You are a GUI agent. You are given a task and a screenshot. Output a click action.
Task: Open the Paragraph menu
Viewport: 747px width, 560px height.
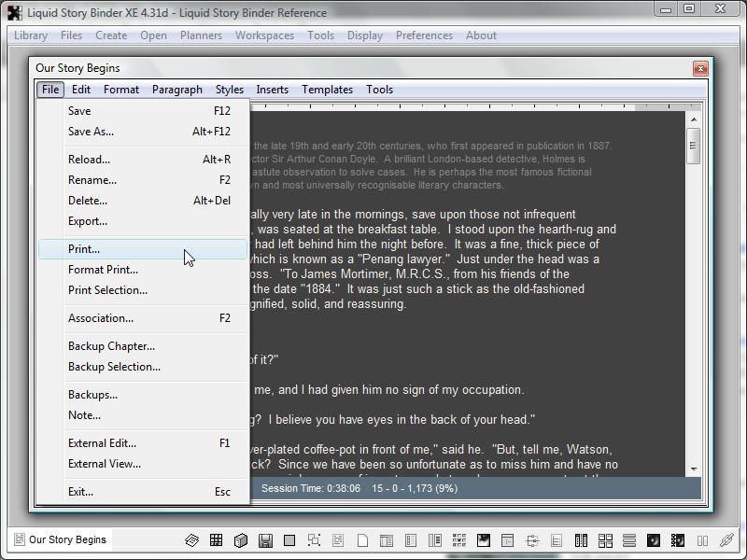(176, 90)
